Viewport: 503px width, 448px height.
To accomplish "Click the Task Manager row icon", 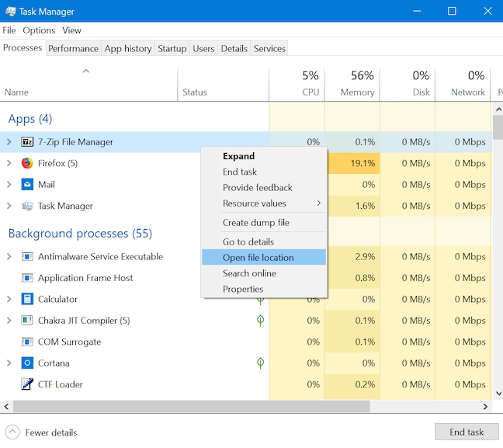I will [x=27, y=206].
